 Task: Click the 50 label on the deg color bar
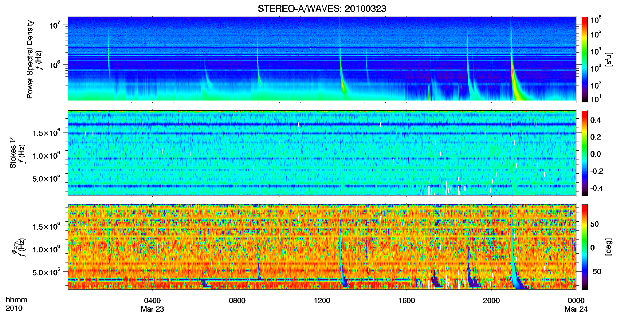[x=595, y=224]
